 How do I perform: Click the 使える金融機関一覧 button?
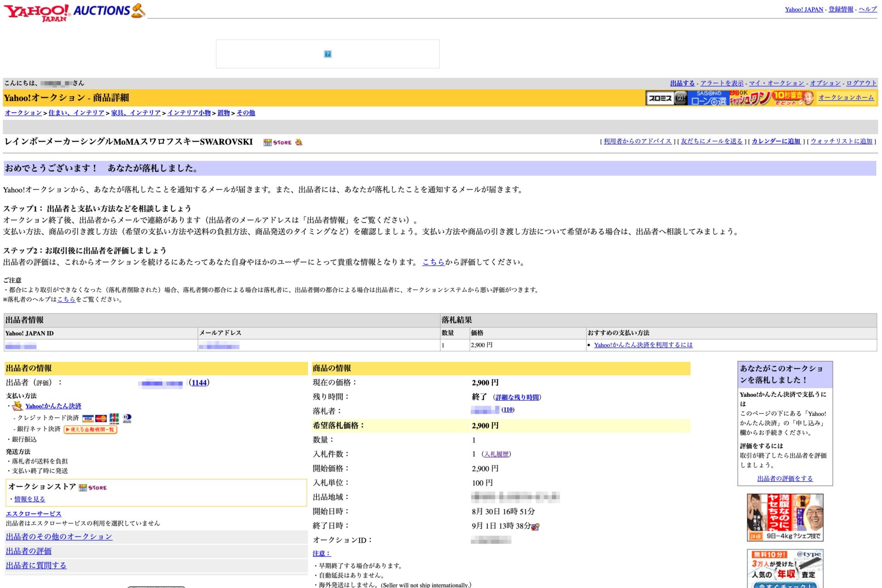[x=90, y=430]
